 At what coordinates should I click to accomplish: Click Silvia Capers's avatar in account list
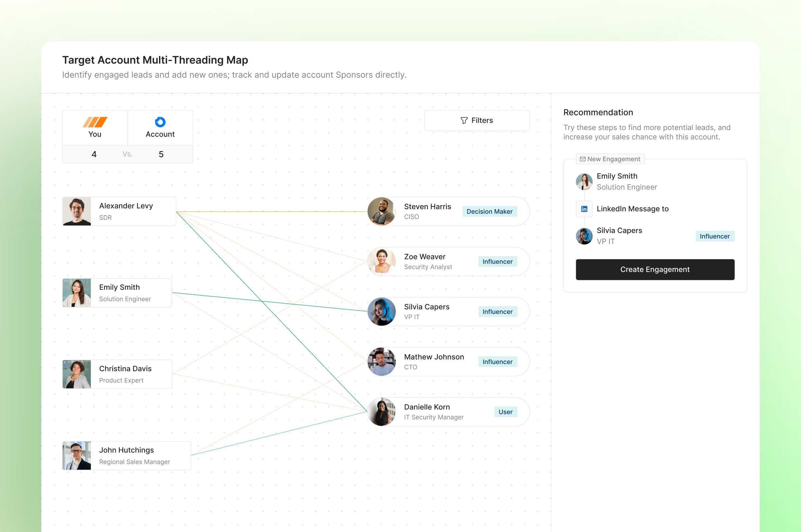click(382, 312)
